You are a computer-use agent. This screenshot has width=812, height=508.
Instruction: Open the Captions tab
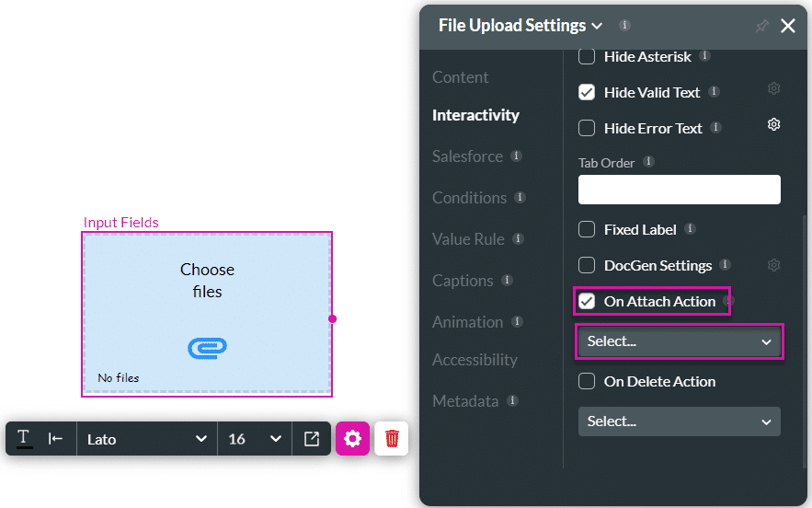(x=463, y=281)
